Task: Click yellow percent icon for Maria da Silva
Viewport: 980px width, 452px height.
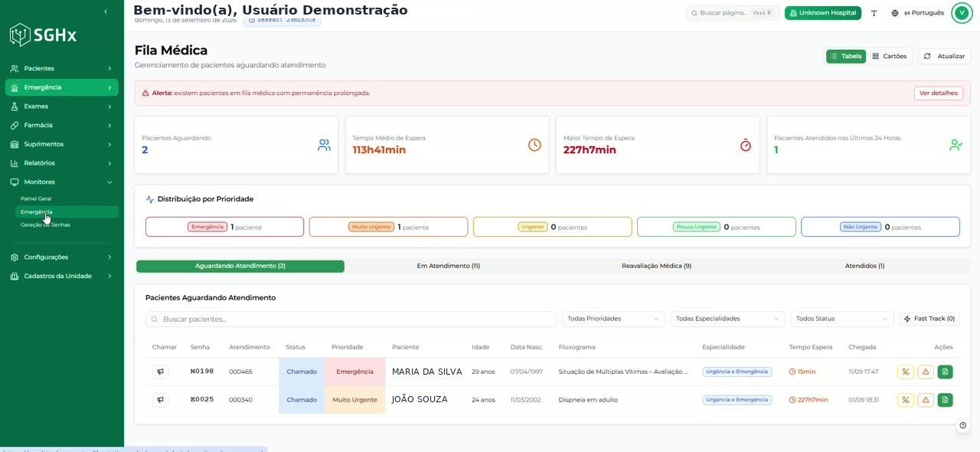Action: click(906, 372)
